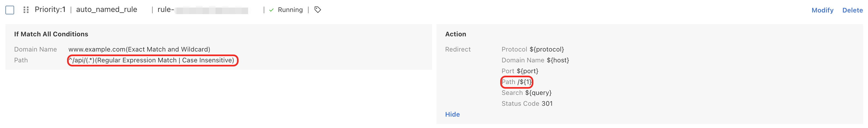Click the green Running checkmark icon

pyautogui.click(x=271, y=10)
